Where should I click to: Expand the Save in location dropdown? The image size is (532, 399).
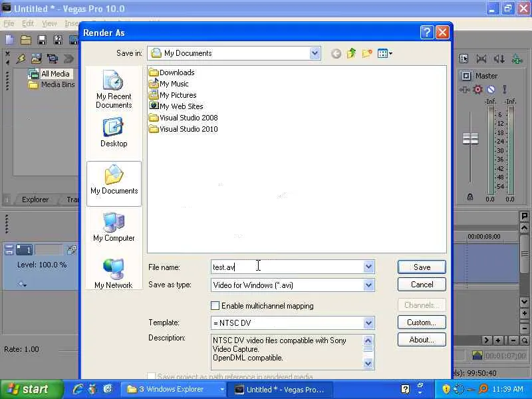(315, 53)
